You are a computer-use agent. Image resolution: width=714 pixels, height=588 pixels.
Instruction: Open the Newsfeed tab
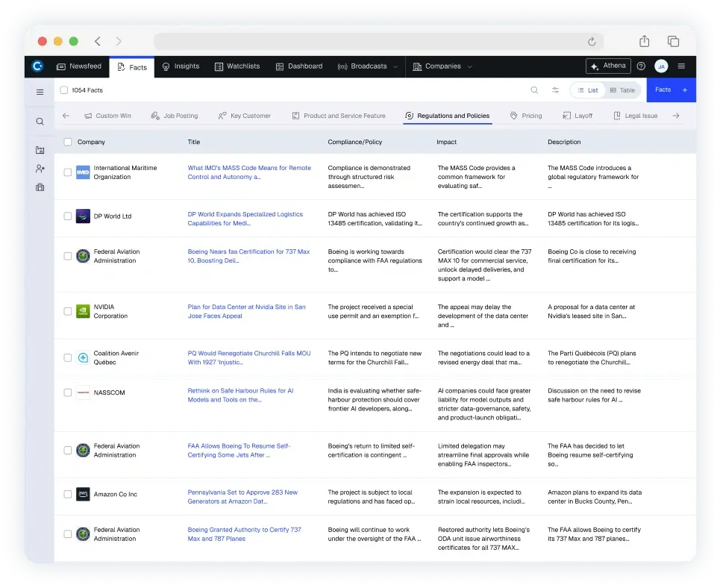point(79,66)
